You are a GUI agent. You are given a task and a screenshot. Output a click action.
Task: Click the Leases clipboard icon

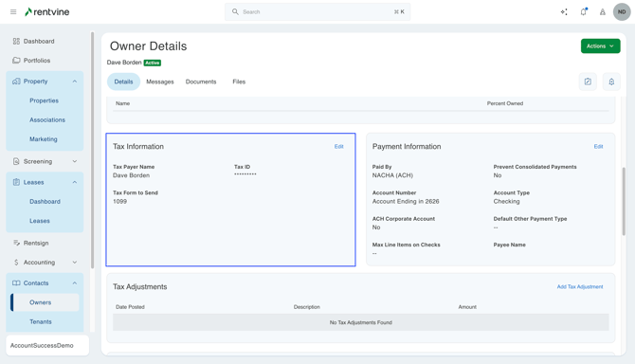click(16, 182)
